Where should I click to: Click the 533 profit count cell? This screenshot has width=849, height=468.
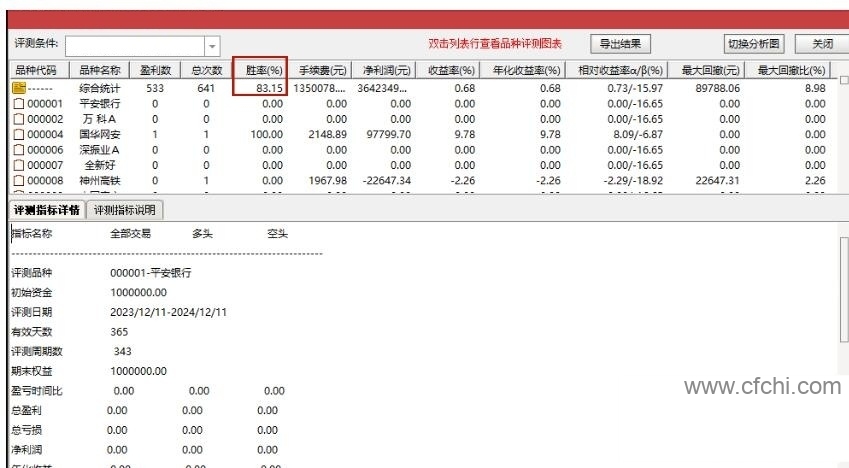pos(155,88)
